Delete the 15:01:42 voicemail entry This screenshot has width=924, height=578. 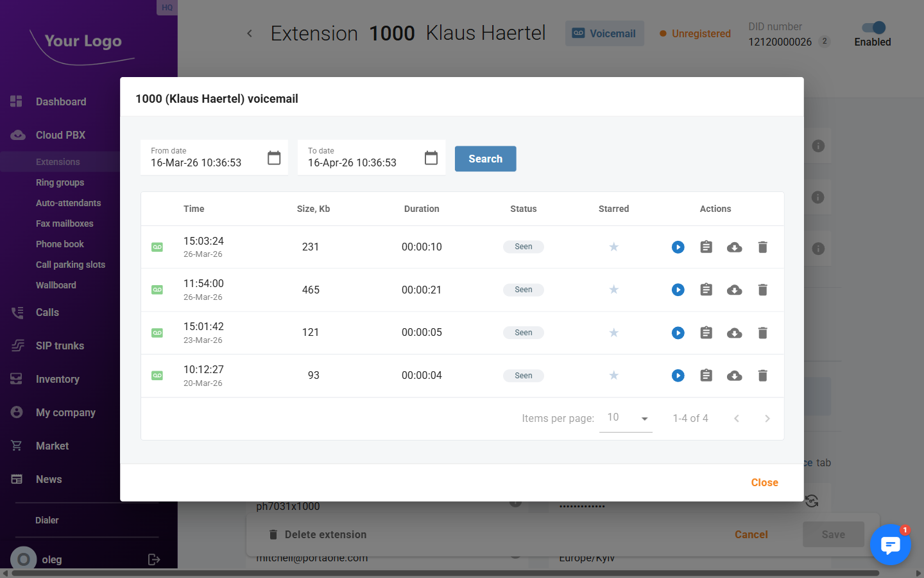[762, 333]
